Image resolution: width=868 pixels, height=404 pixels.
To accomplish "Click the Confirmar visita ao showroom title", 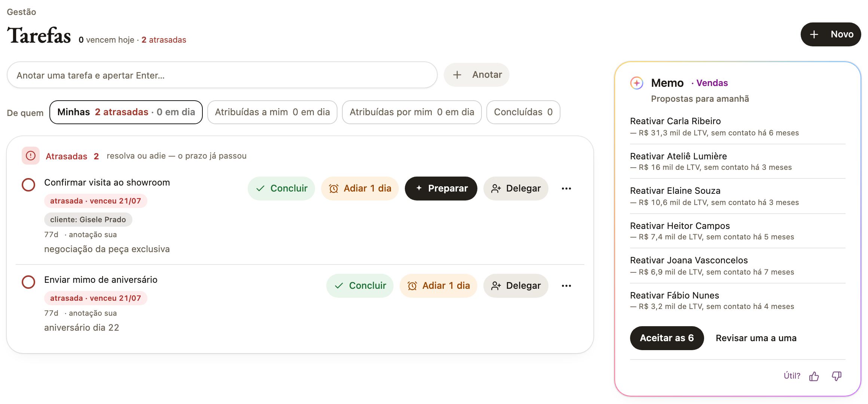I will pos(107,183).
